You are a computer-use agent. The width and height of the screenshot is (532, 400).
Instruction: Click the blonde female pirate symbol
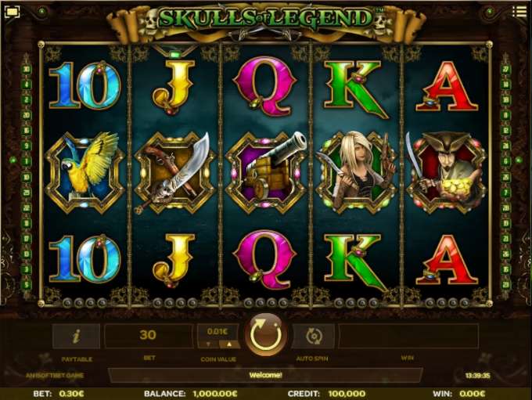356,172
